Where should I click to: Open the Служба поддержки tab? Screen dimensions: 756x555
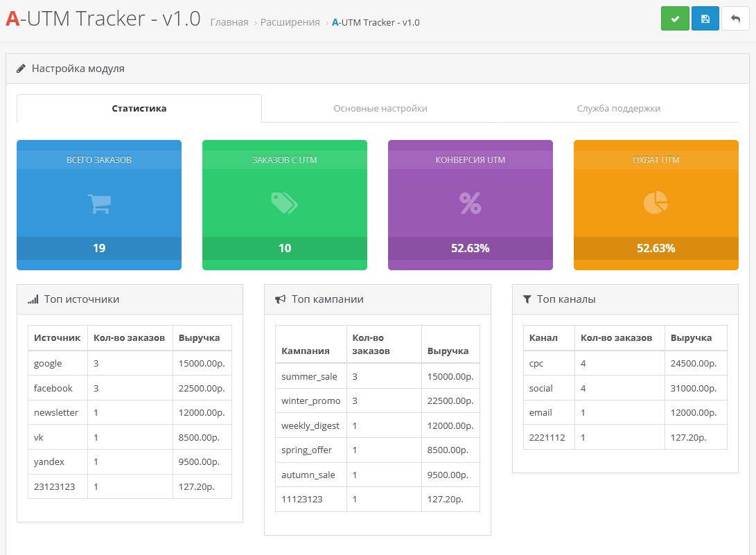click(x=618, y=109)
